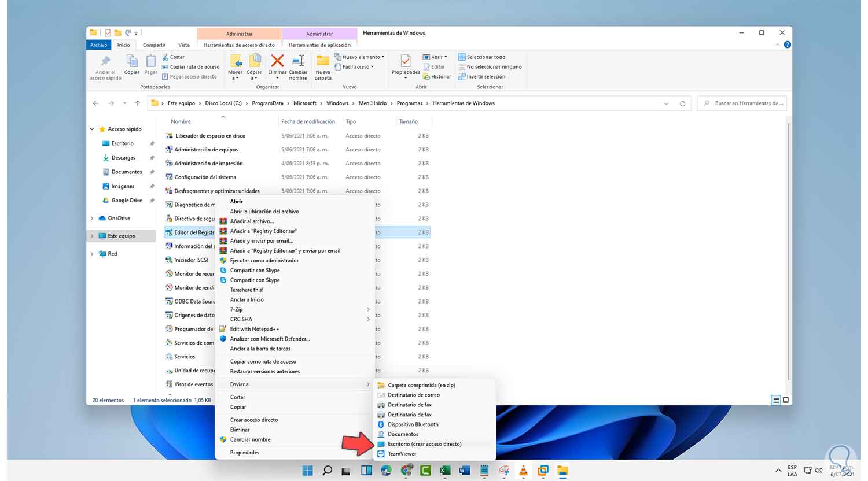Open Microsoft Edge from the taskbar
The width and height of the screenshot is (868, 481).
(x=386, y=471)
